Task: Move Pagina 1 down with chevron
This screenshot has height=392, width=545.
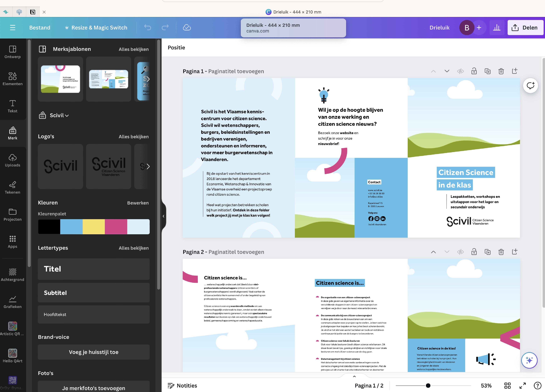Action: coord(447,71)
